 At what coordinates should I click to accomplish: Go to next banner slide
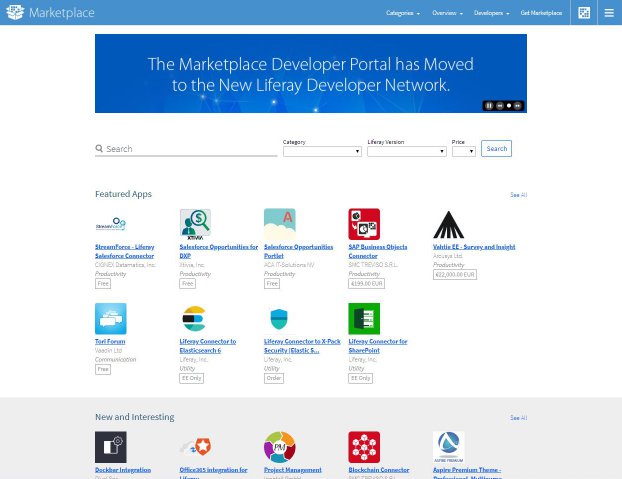[x=517, y=106]
